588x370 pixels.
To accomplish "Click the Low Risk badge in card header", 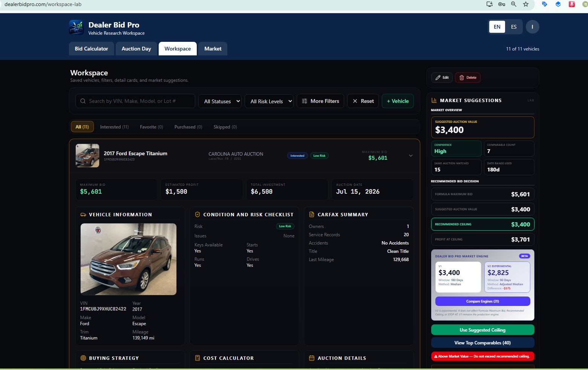I will tap(319, 156).
